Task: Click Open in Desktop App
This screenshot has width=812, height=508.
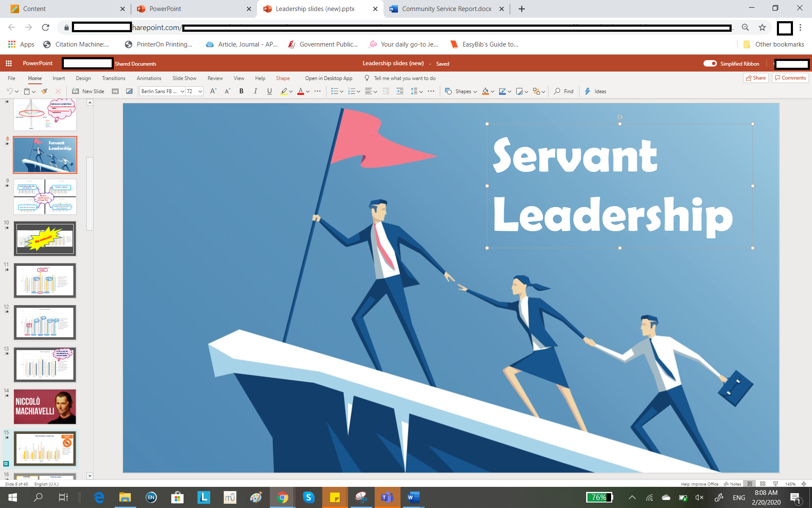Action: (329, 78)
